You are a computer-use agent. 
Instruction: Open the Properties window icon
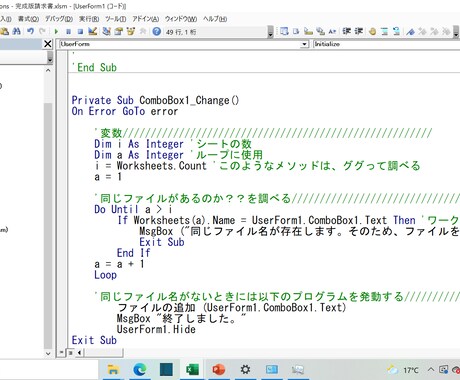point(118,31)
